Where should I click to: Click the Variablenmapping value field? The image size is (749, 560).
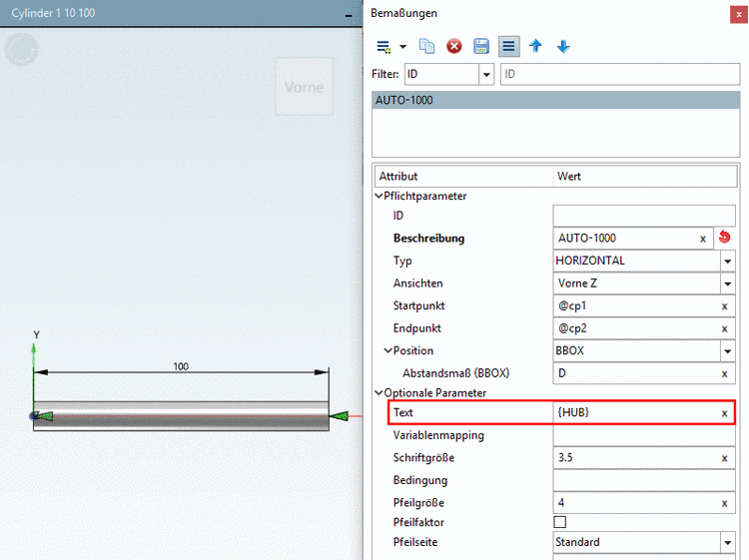(x=644, y=435)
